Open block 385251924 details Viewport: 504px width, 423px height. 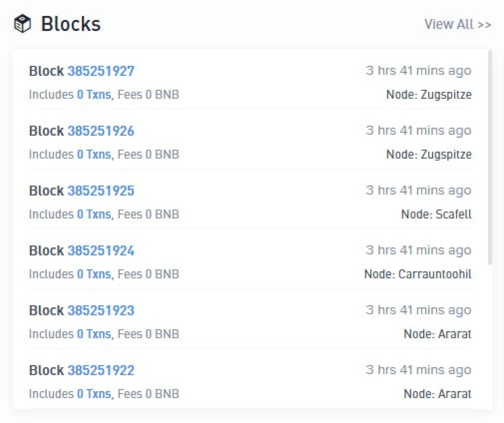point(101,251)
